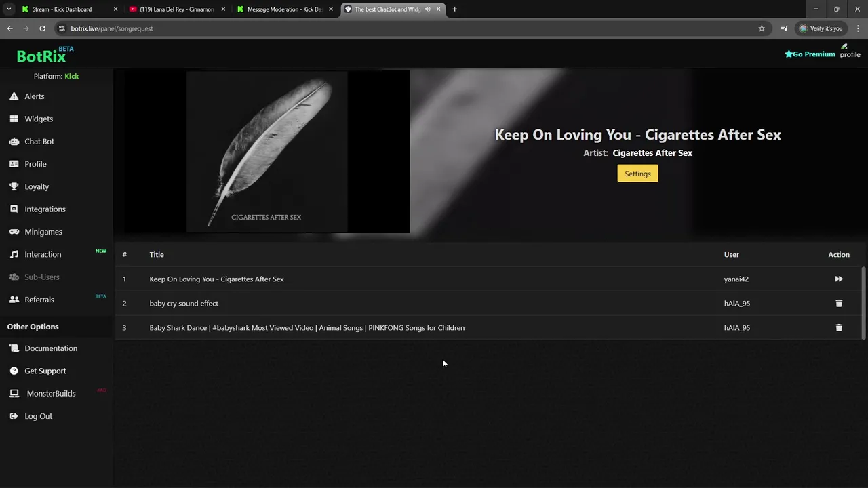Click Keep On Loving You row title
This screenshot has height=488, width=868.
pyautogui.click(x=216, y=279)
